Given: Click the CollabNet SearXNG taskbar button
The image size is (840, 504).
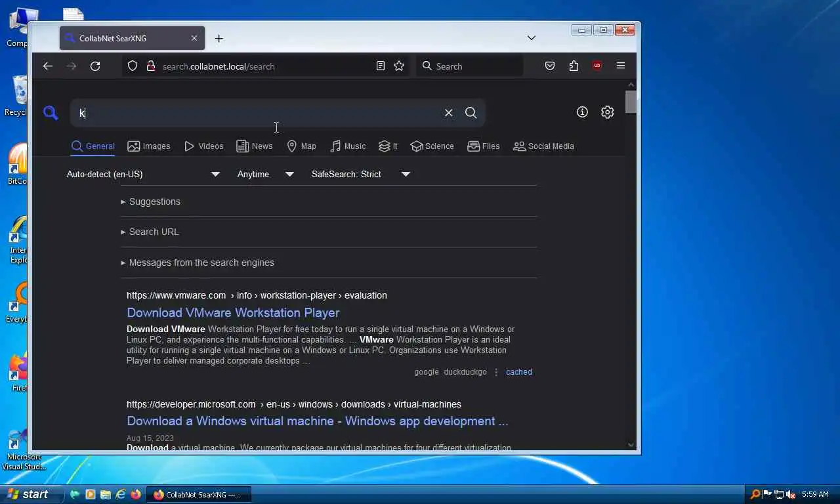Looking at the screenshot, I should coord(198,495).
